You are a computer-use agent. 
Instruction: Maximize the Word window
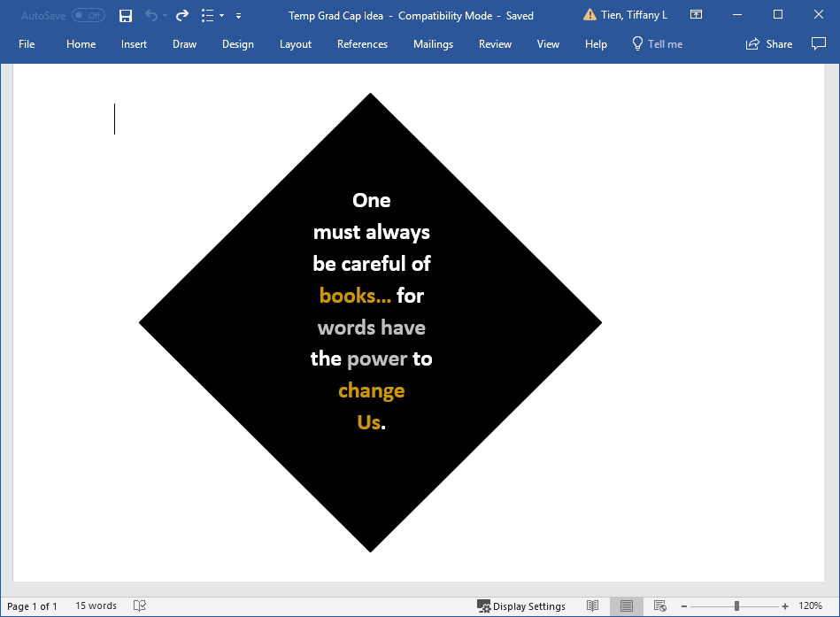[778, 15]
